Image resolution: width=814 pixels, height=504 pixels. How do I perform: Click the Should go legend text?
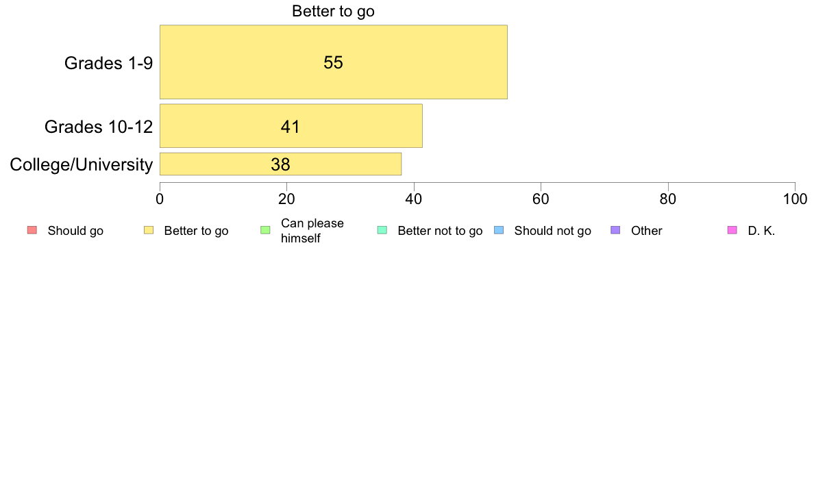click(x=75, y=231)
